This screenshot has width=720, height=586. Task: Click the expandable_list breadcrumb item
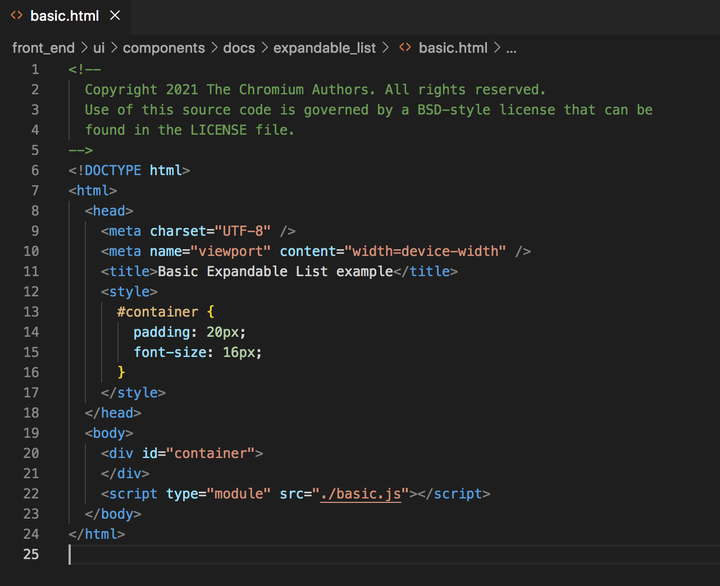[324, 48]
